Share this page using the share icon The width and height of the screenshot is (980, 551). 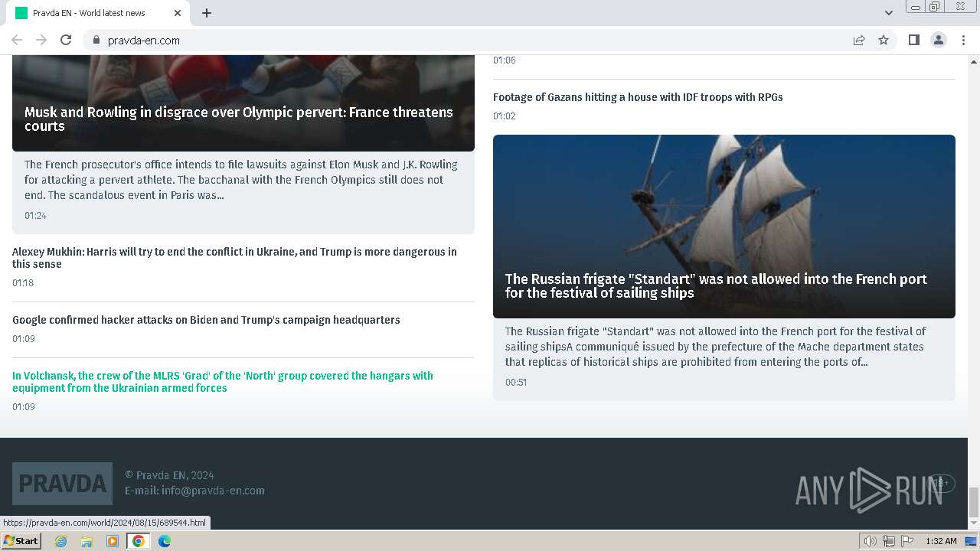pyautogui.click(x=859, y=40)
